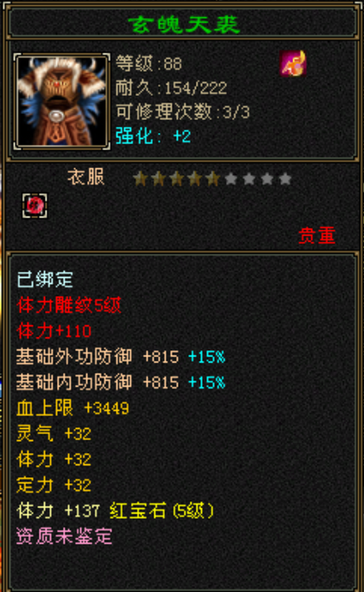Click the last gray star
Image resolution: width=364 pixels, height=592 pixels.
(x=286, y=179)
